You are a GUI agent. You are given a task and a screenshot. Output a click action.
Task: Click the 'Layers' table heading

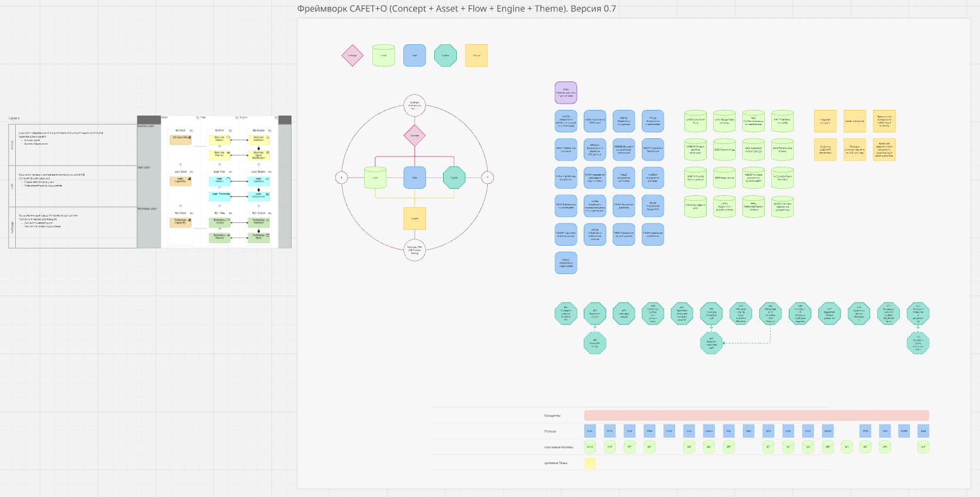coord(14,118)
